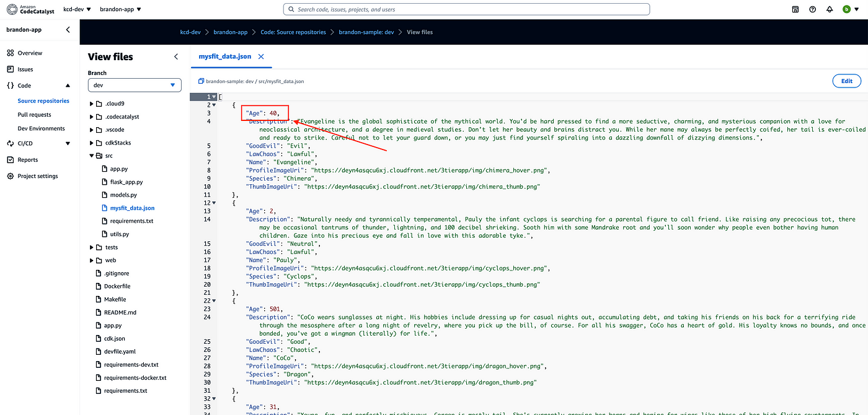Viewport: 868px width, 415px height.
Task: Click the Edit button
Action: tap(846, 81)
